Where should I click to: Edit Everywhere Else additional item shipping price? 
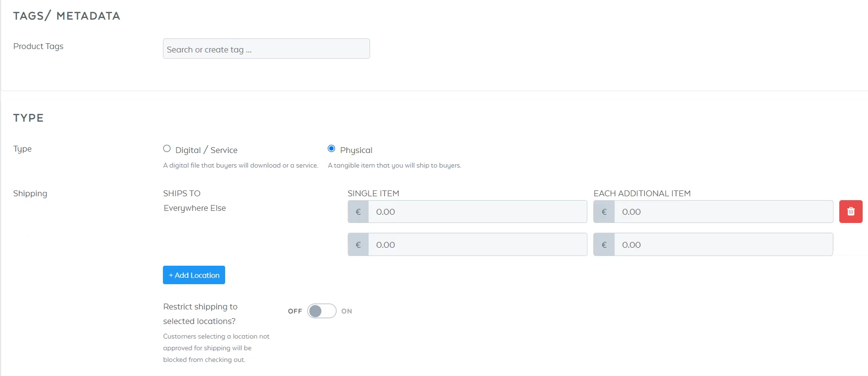pyautogui.click(x=723, y=212)
